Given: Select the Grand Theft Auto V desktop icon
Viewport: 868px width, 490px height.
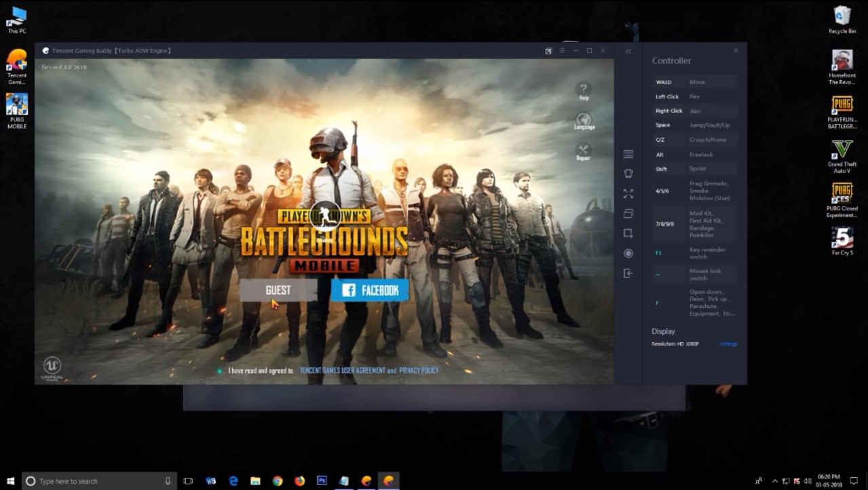Looking at the screenshot, I should (842, 157).
